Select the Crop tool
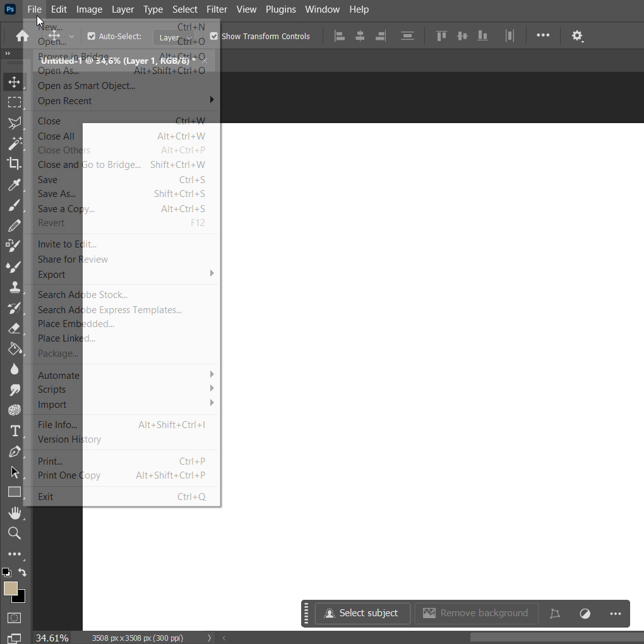The width and height of the screenshot is (644, 644). point(15,164)
